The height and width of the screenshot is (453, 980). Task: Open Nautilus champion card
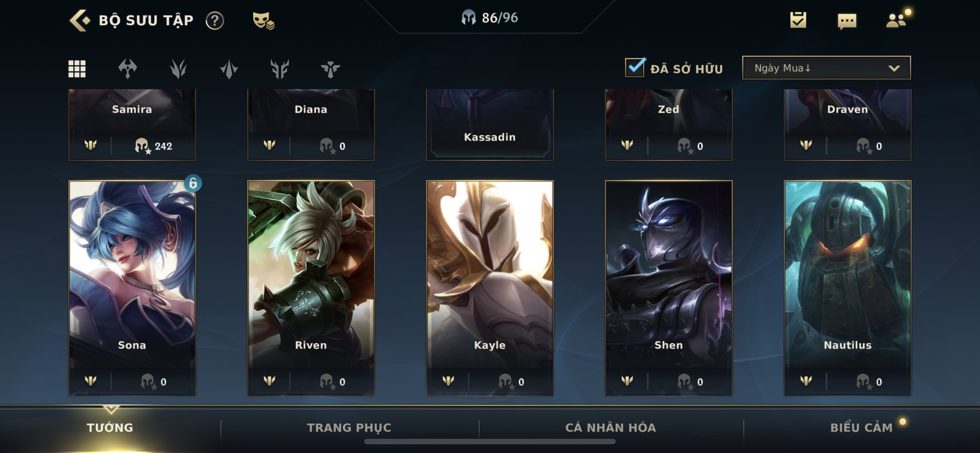847,288
